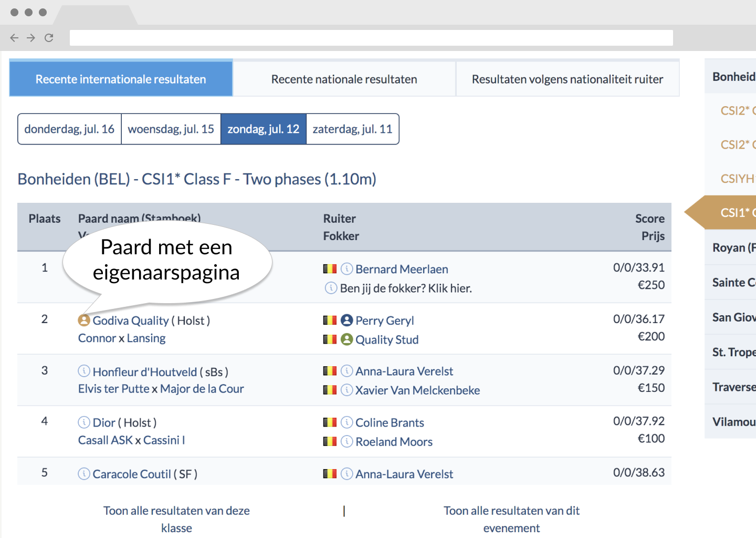Click the blue rider profile icon next to Perry Geryl
The height and width of the screenshot is (538, 756).
[x=346, y=320]
